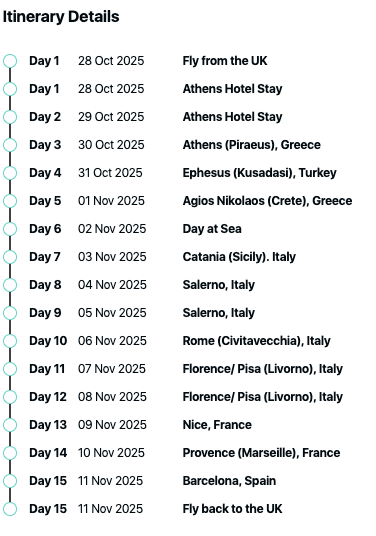Click the Day 10 Rome timeline circle
The image size is (376, 536).
click(x=10, y=341)
